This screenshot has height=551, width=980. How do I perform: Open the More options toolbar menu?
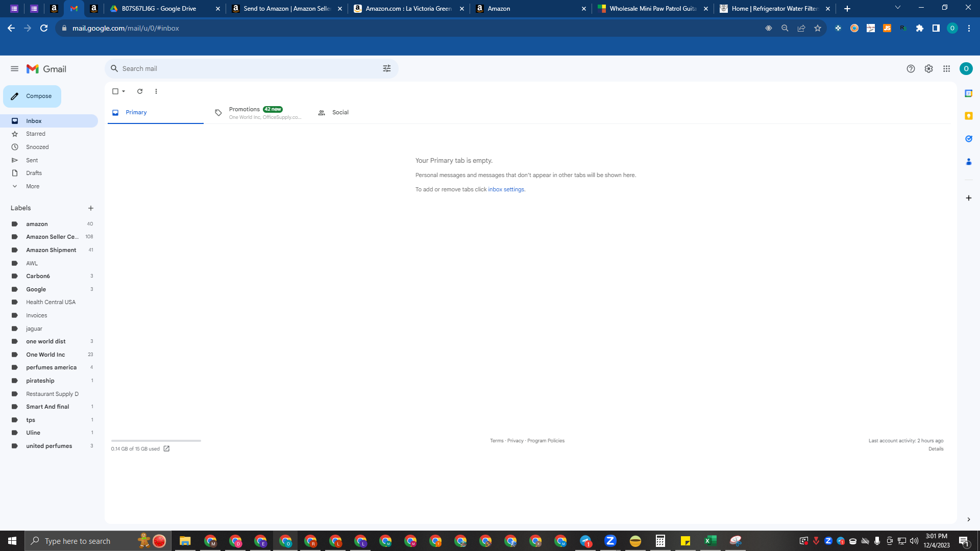point(156,92)
